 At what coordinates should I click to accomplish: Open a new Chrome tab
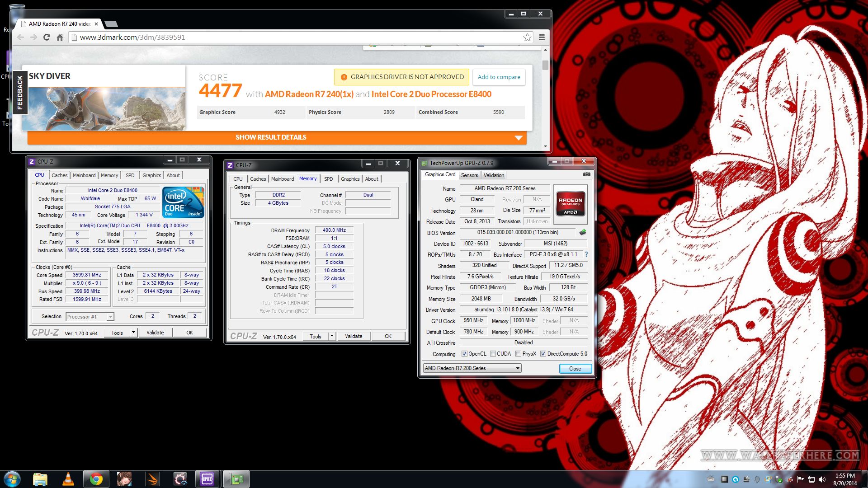coord(111,24)
